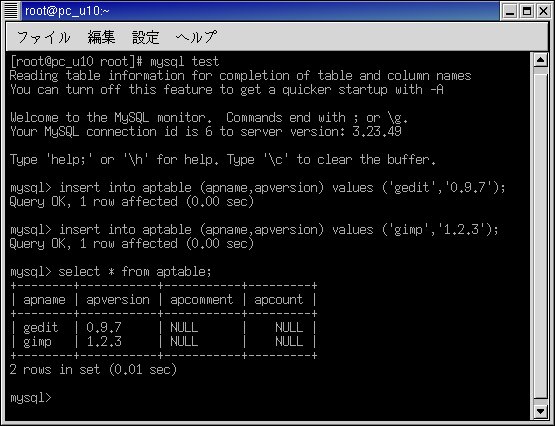The height and width of the screenshot is (426, 555).
Task: Minimize the terminal window
Action: coord(510,12)
